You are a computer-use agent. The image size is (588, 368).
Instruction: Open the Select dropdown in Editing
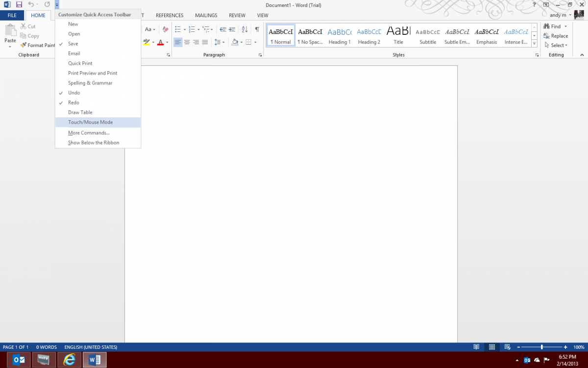click(x=556, y=45)
